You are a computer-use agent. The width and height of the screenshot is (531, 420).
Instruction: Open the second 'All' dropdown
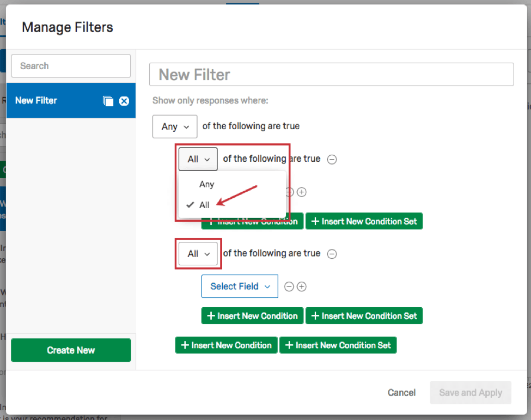[198, 253]
